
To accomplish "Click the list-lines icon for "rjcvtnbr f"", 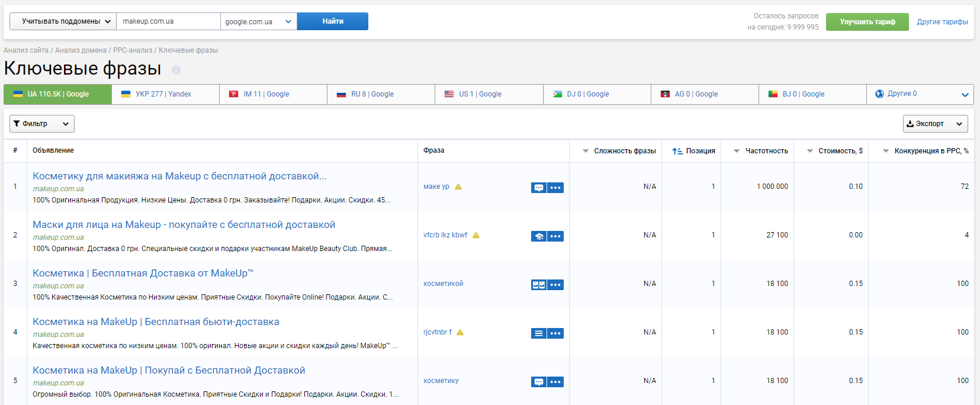I will (x=539, y=333).
